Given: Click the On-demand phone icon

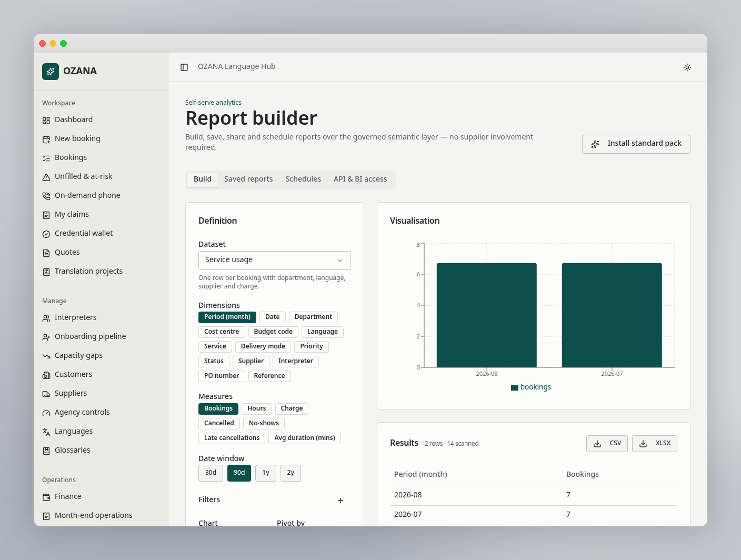Looking at the screenshot, I should [46, 196].
